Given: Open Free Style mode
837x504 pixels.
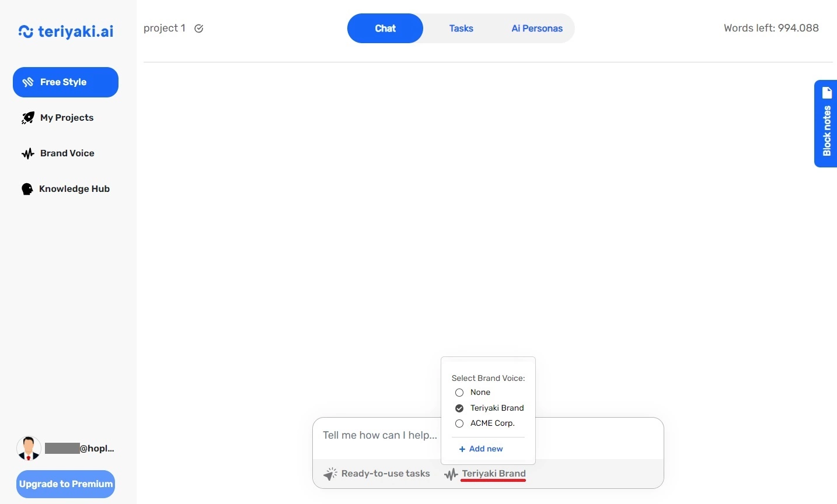Looking at the screenshot, I should click(65, 82).
